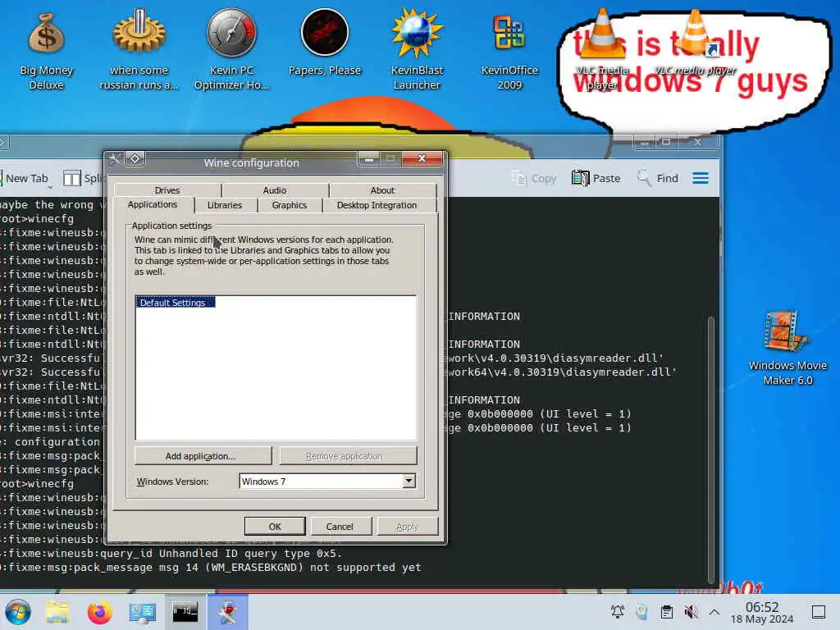Switch to the Drives tab
The height and width of the screenshot is (630, 840).
pos(167,190)
